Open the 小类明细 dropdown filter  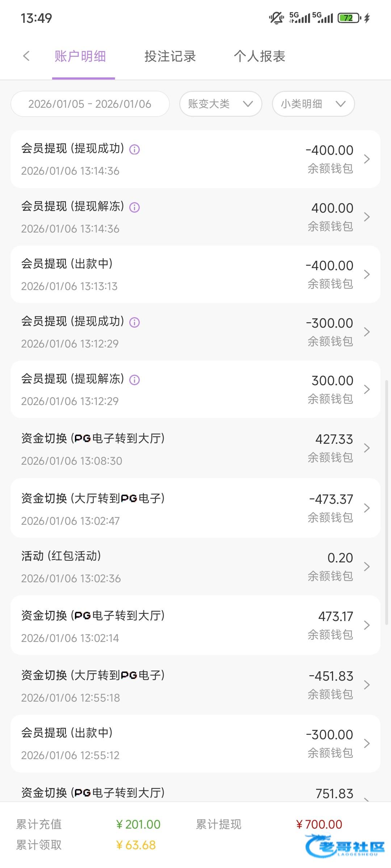(313, 104)
